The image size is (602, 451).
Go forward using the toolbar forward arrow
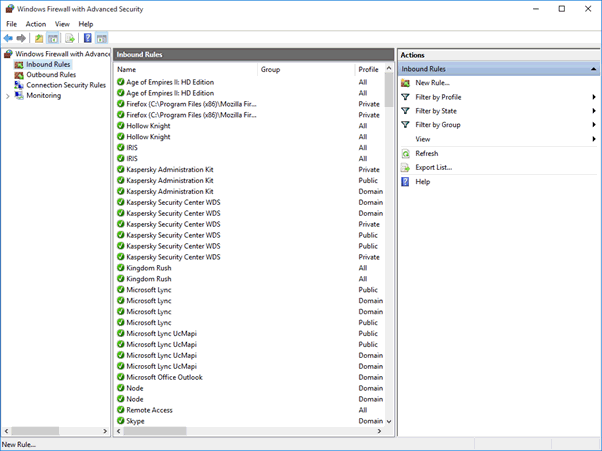tap(21, 38)
